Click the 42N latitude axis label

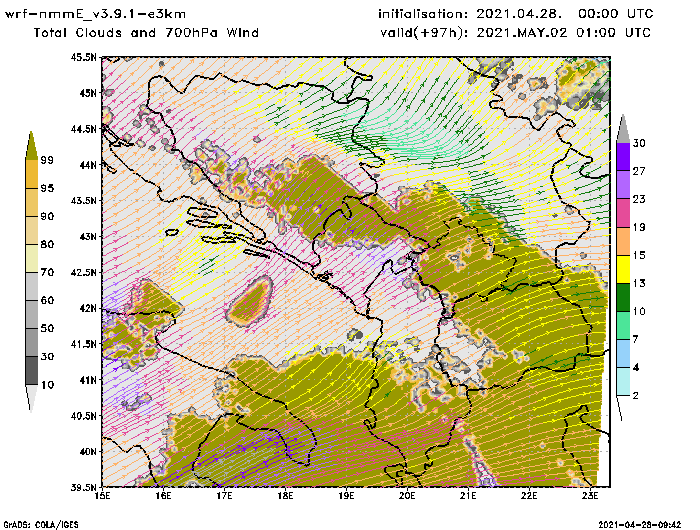click(x=87, y=308)
